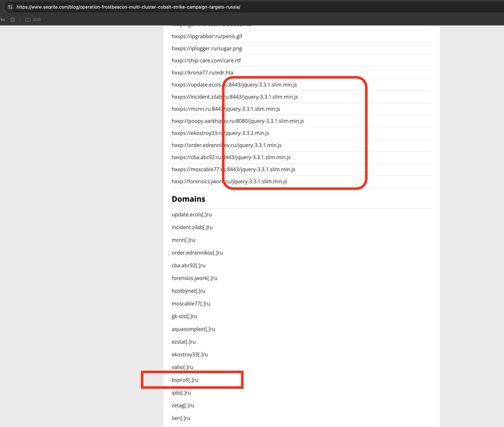Select the order.edrennikov[.]ru domain entry
The height and width of the screenshot is (427, 504).
tap(197, 253)
